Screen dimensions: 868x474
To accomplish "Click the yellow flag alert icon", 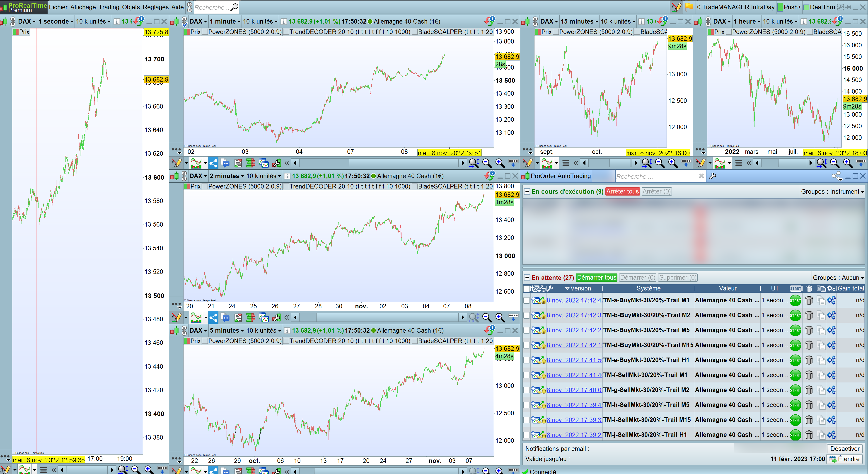I will click(x=689, y=7).
